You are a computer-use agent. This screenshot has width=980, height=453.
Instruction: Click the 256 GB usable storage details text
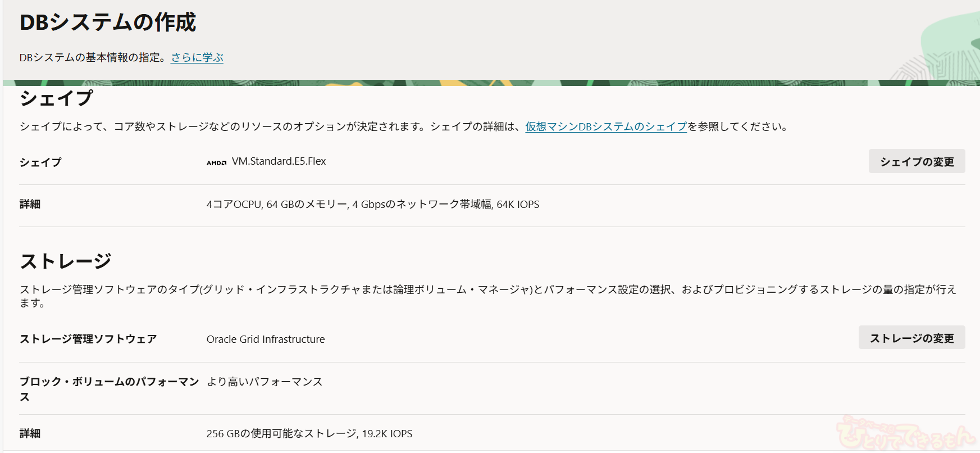click(309, 434)
